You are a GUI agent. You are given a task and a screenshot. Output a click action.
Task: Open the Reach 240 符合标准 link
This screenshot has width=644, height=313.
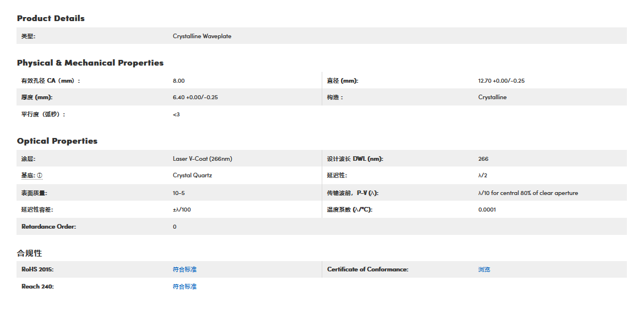184,286
